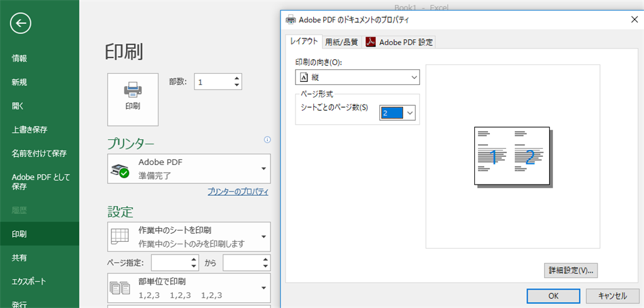644x308 pixels.
Task: Click the two-page layout preview thumbnail
Action: pos(512,156)
